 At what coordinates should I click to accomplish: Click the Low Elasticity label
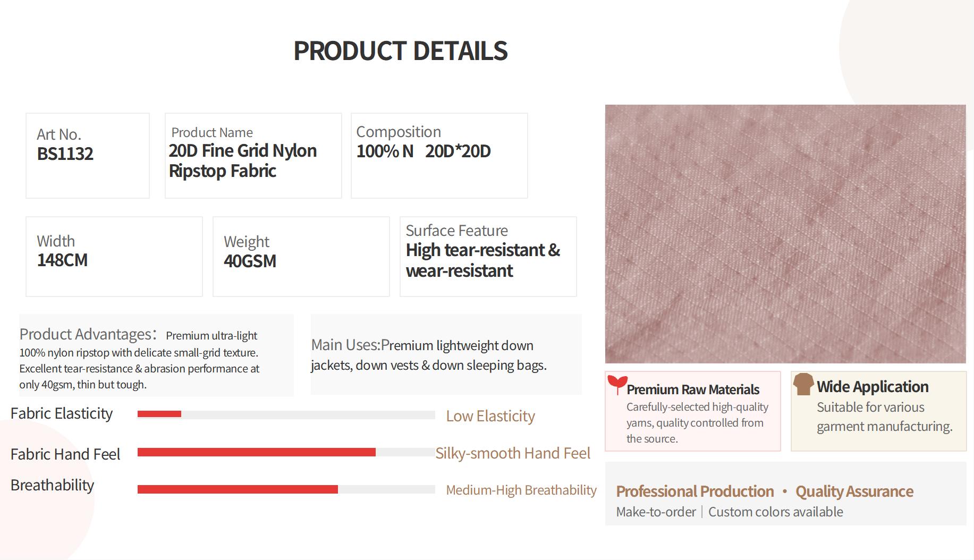[x=490, y=416]
